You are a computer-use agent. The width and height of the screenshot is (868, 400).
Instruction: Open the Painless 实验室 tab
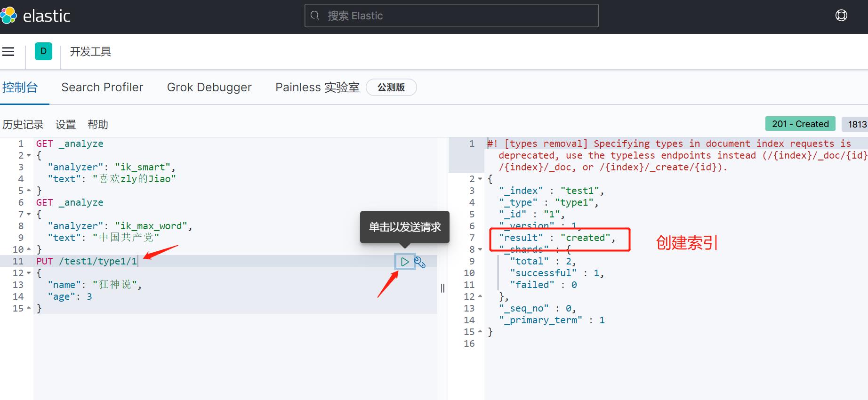coord(317,87)
